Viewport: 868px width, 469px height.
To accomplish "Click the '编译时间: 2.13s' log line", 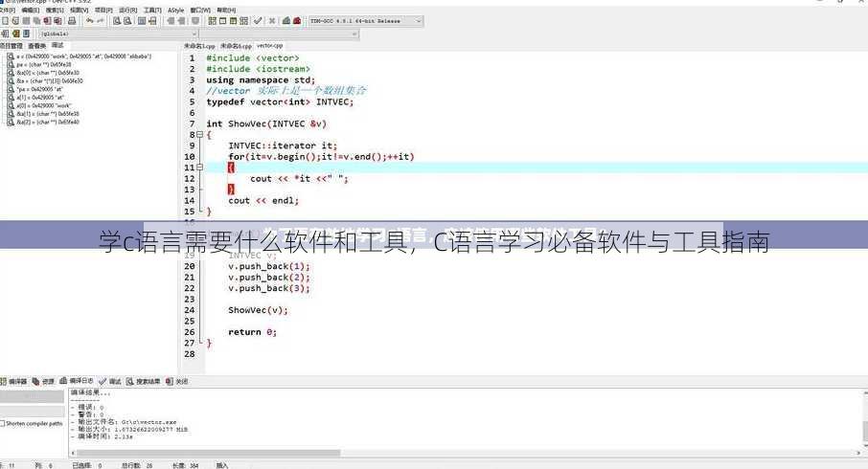I will 102,436.
